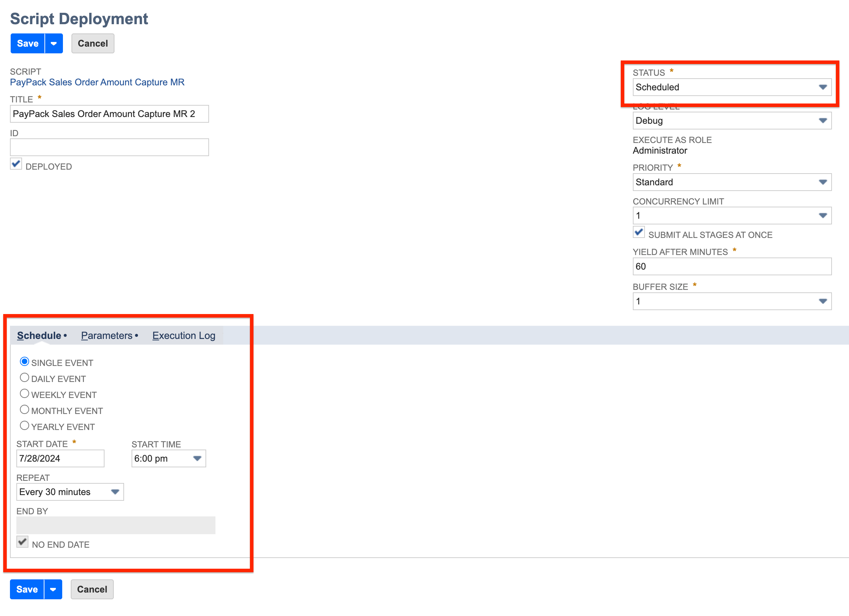Open the Buffer Size dropdown

click(x=822, y=301)
